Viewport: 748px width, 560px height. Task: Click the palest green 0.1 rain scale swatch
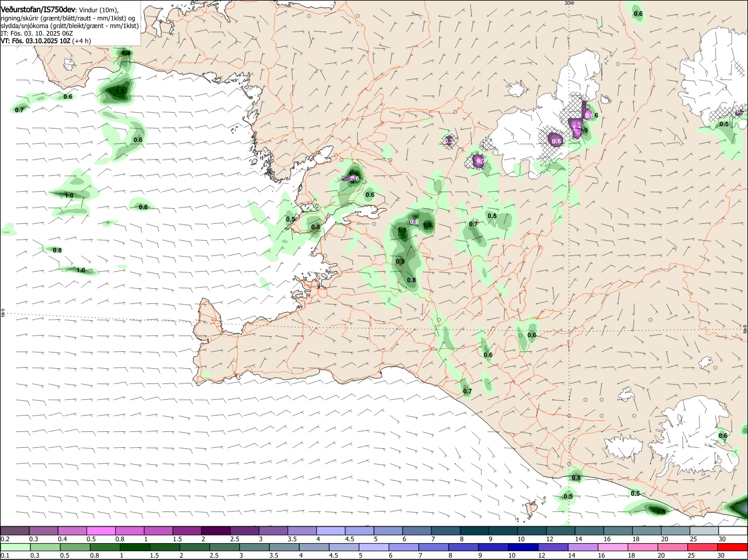click(15, 547)
